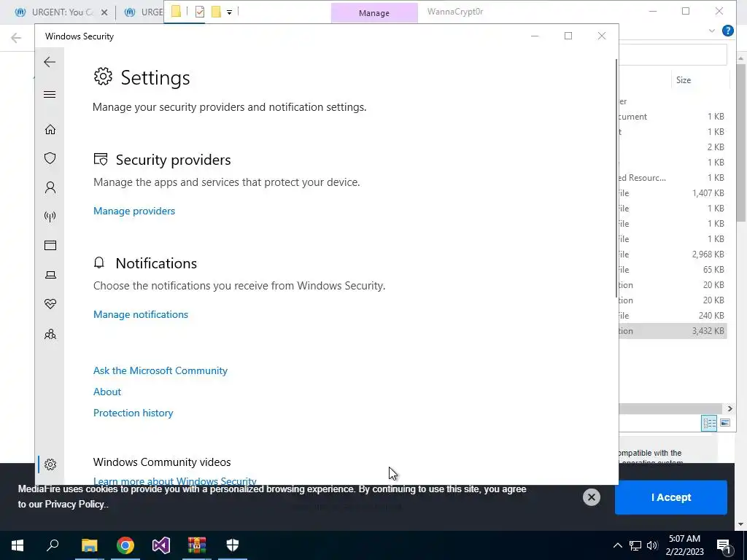Open Virus & threat protection shield icon

[x=50, y=158]
